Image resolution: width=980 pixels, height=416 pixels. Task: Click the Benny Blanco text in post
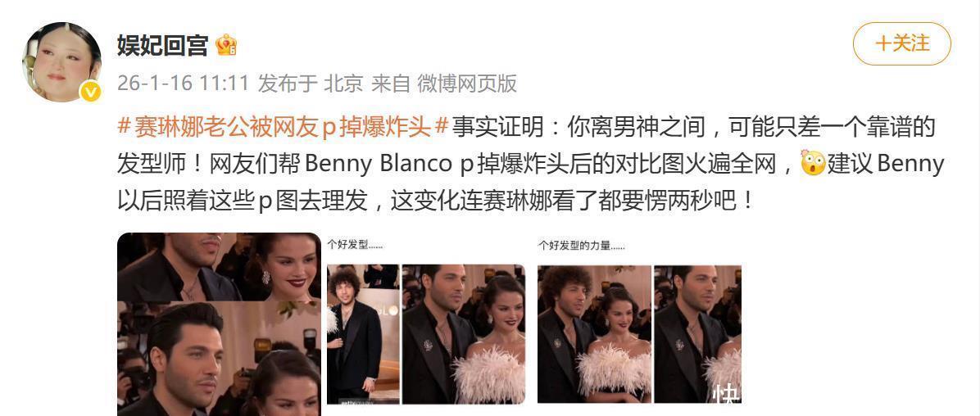[x=378, y=164]
